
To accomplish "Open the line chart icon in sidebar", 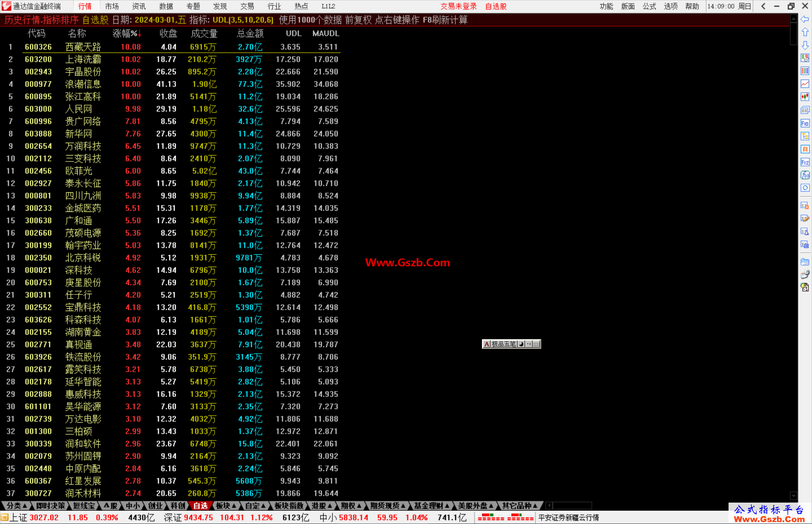I will coord(805,84).
